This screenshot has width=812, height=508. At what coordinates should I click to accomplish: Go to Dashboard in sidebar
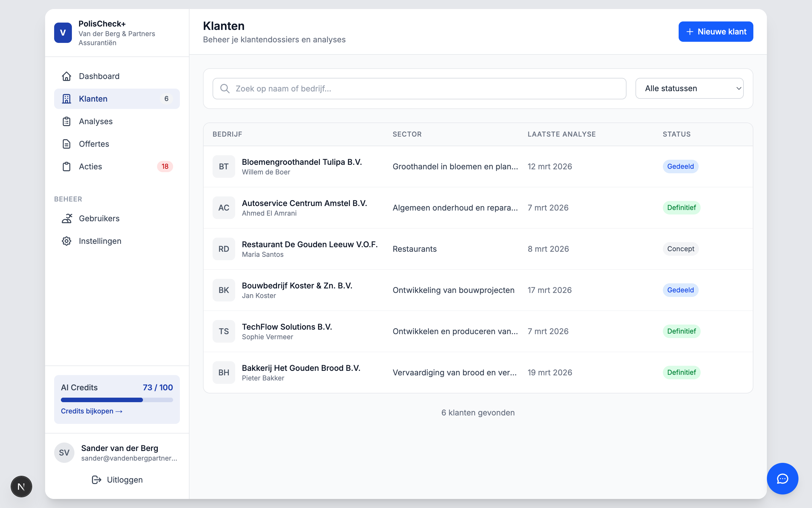117,76
